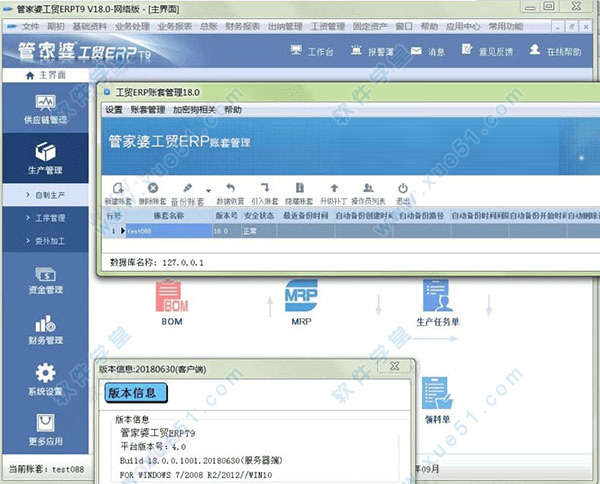Open the 应用中心 menu
This screenshot has width=600, height=484.
(463, 26)
